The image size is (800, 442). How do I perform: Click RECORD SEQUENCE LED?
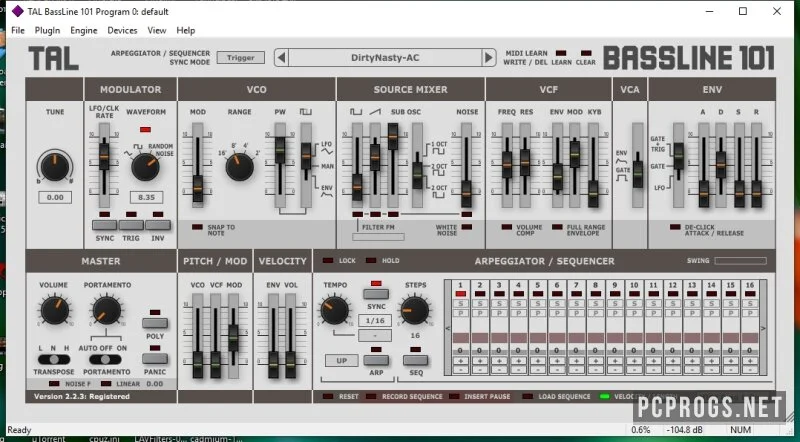tap(371, 397)
